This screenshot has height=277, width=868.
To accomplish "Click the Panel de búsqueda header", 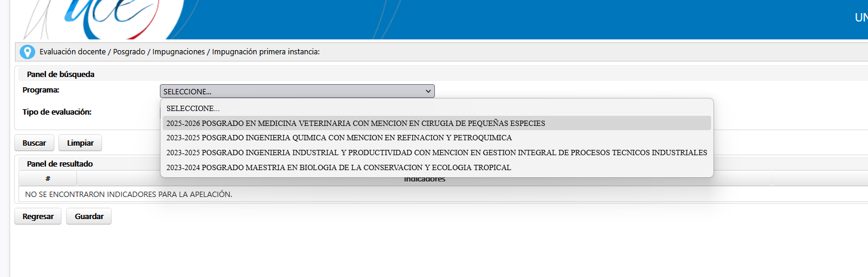I will tap(61, 75).
